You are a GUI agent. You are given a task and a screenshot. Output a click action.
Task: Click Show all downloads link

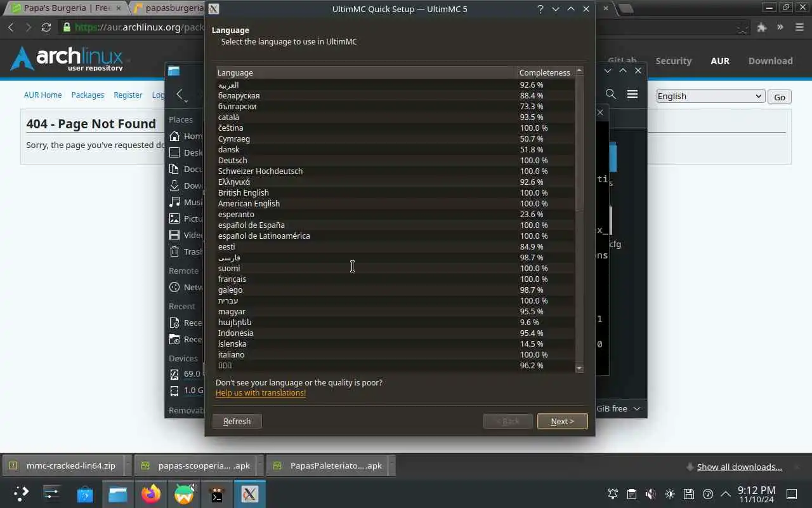[x=739, y=467]
